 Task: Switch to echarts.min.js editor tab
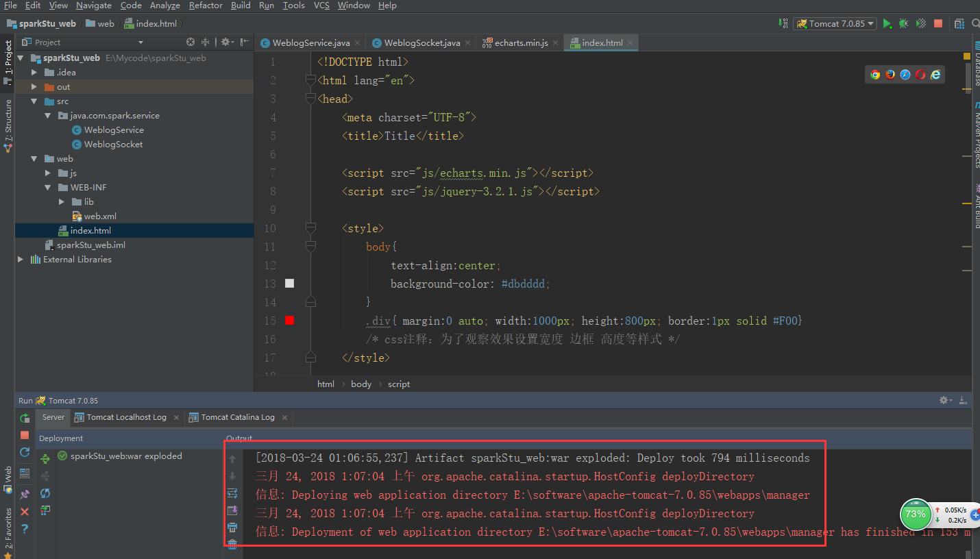522,42
